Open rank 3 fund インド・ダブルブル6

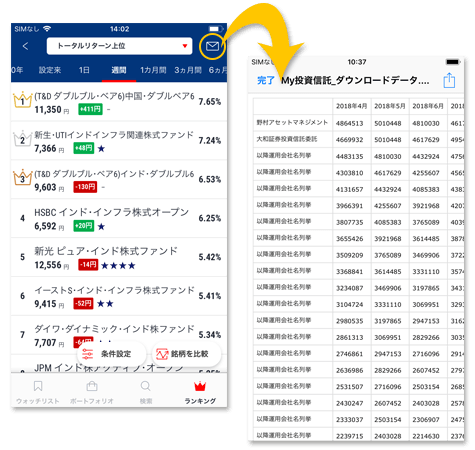(119, 180)
